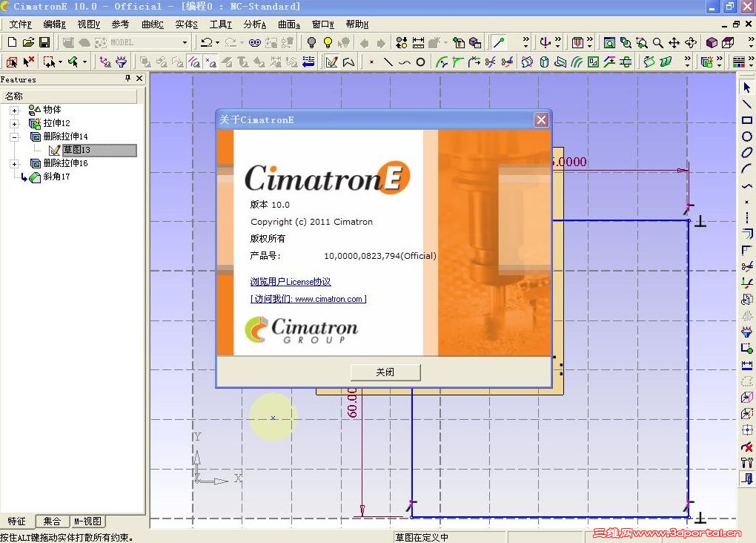This screenshot has height=543, width=756.
Task: Open the 工具 menu
Action: point(220,24)
